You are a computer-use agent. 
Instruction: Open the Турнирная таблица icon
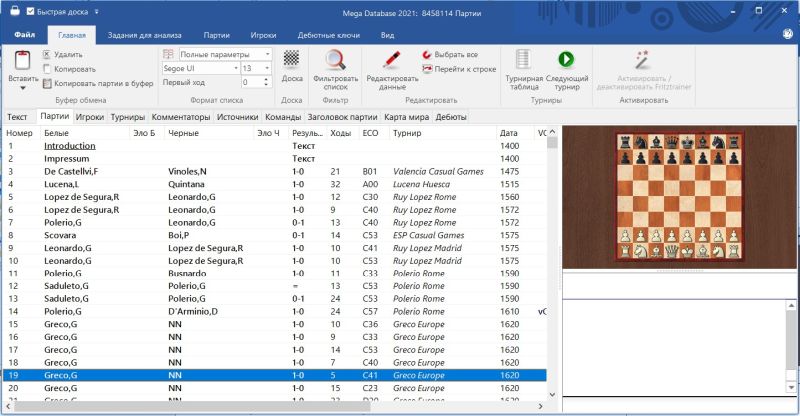[523, 60]
